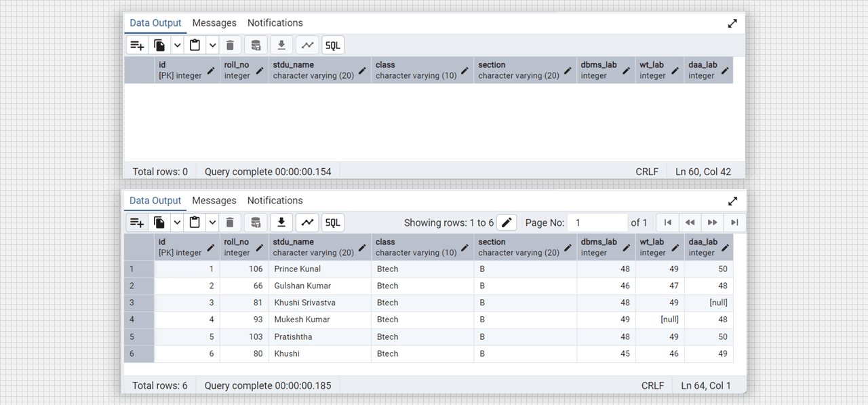Expand upper panel with maximize arrow icon

point(732,23)
